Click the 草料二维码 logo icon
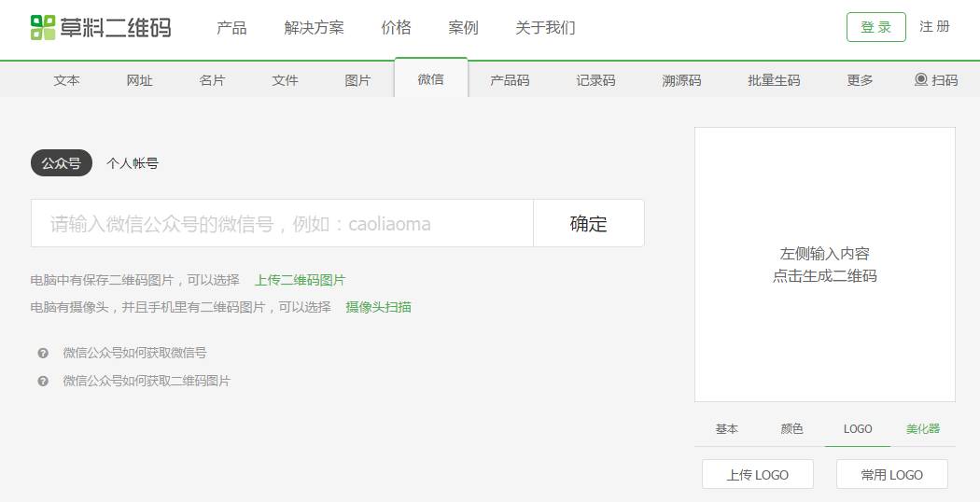The width and height of the screenshot is (980, 502). coord(43,27)
